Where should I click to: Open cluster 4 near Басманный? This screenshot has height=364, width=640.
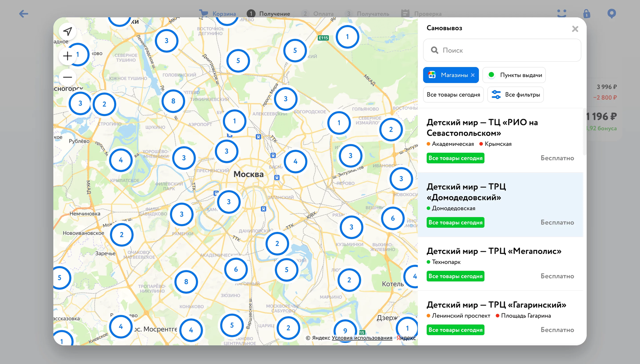pos(295,162)
